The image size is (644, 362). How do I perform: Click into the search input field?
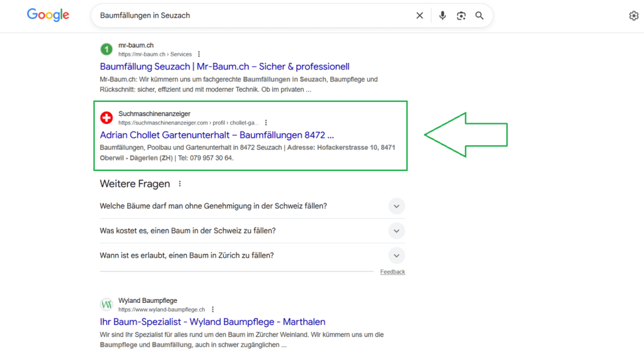point(252,16)
